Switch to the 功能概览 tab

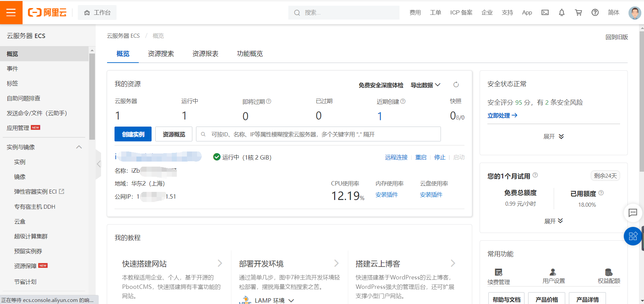[x=250, y=54]
